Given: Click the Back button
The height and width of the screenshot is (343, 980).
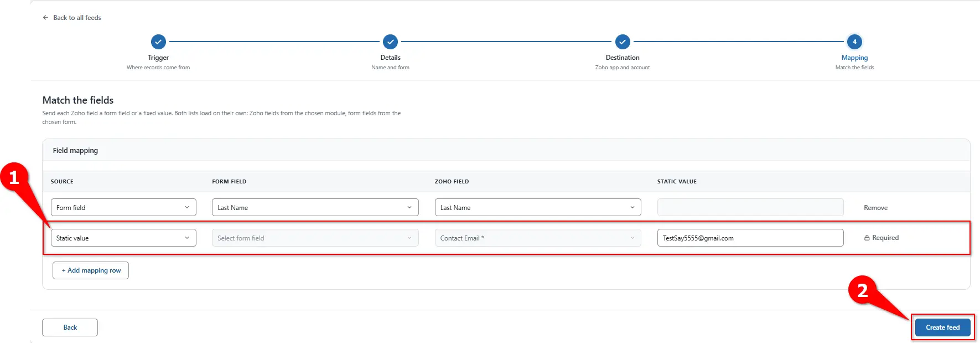Looking at the screenshot, I should point(70,327).
